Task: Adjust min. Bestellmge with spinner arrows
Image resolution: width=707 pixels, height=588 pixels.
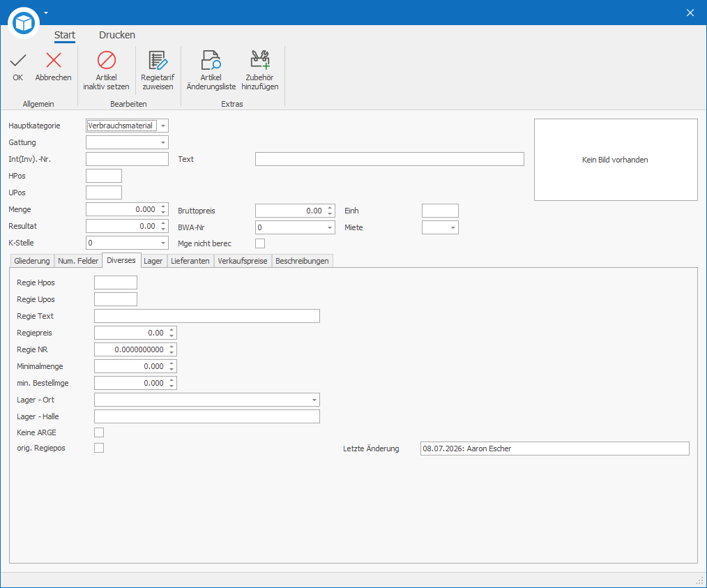Action: pyautogui.click(x=172, y=383)
